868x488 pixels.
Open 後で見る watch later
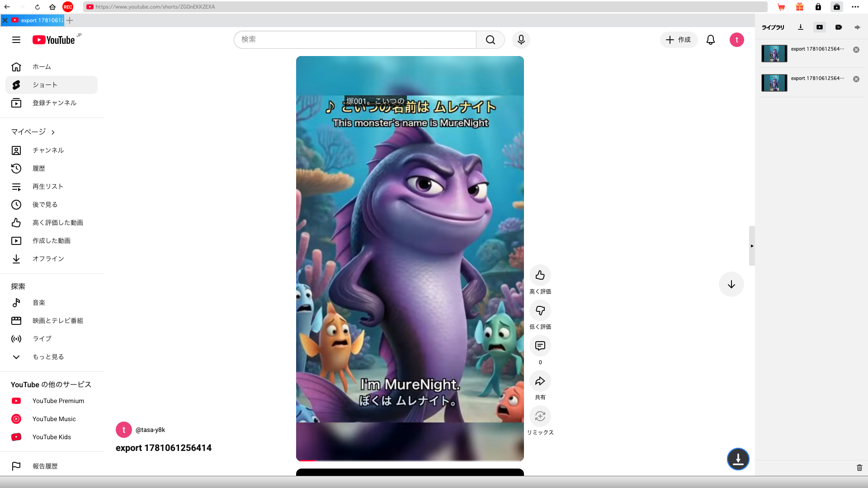pyautogui.click(x=52, y=205)
